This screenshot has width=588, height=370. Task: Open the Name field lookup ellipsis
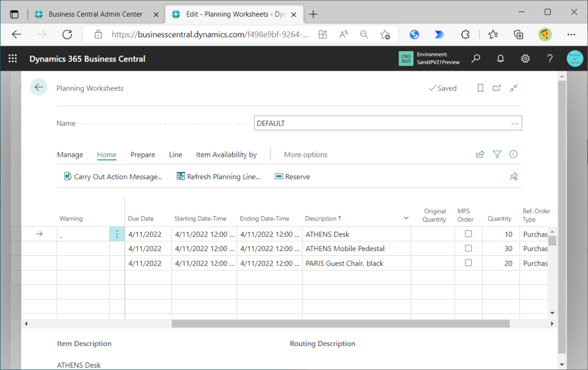(x=514, y=124)
